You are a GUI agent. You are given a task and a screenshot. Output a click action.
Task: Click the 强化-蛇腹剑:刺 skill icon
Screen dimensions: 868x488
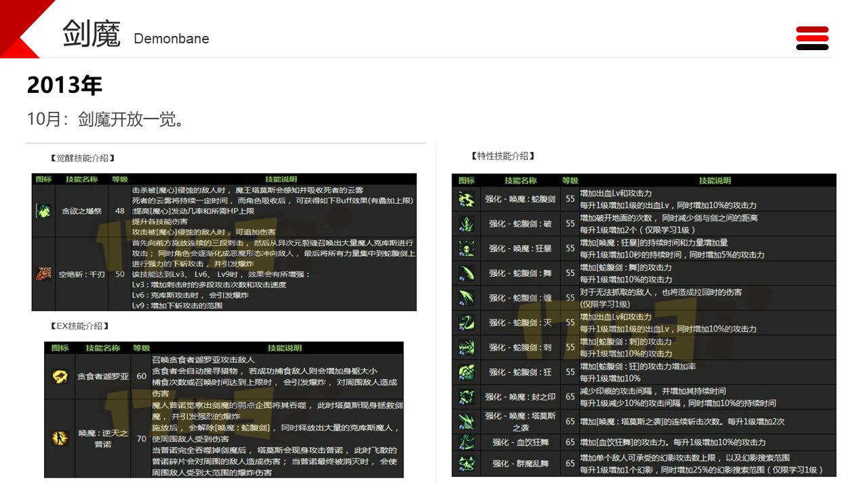tap(466, 347)
